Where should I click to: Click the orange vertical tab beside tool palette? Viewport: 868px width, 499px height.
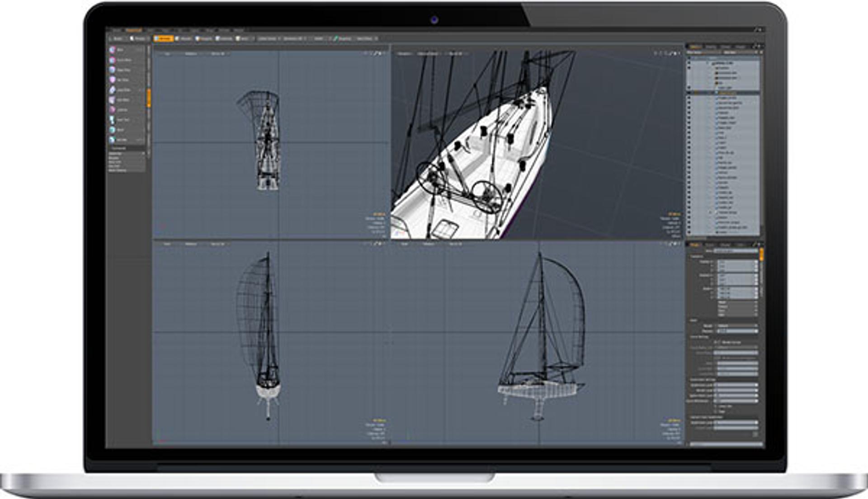[149, 98]
